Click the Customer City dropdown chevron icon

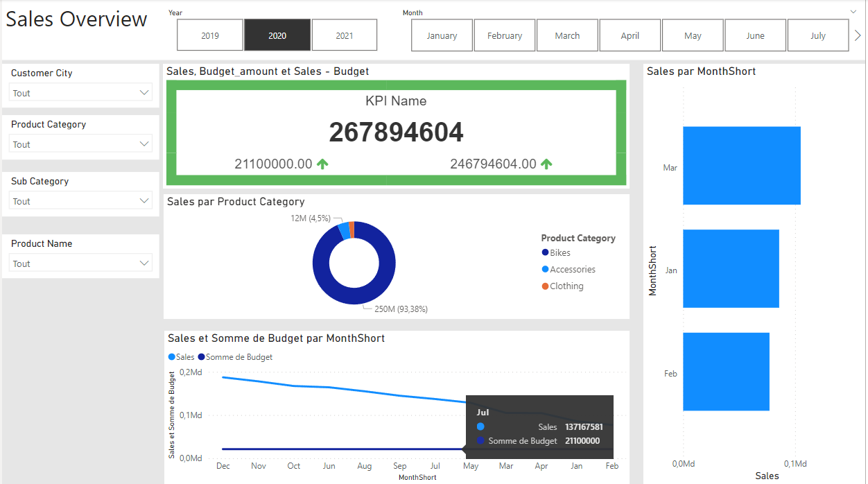click(x=144, y=92)
